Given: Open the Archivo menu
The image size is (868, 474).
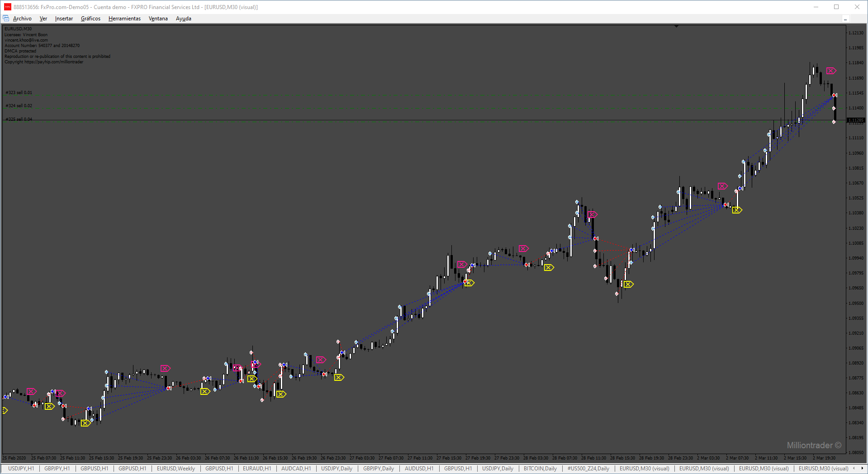Looking at the screenshot, I should [22, 19].
